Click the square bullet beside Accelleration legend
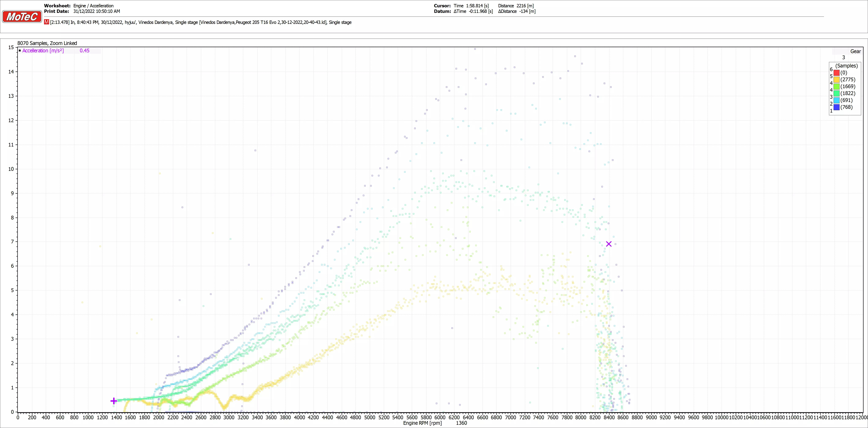This screenshot has width=868, height=428. pyautogui.click(x=20, y=51)
